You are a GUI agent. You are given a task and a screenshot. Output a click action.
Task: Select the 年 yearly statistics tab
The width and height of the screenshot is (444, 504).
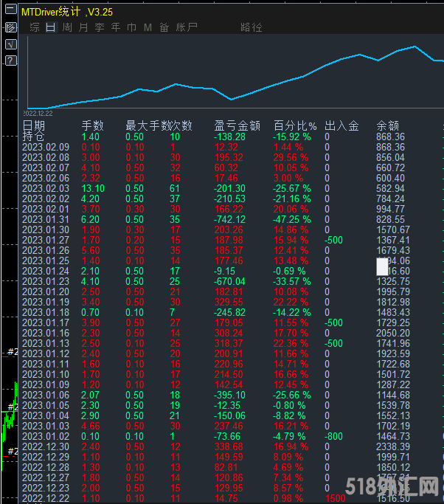pyautogui.click(x=115, y=28)
